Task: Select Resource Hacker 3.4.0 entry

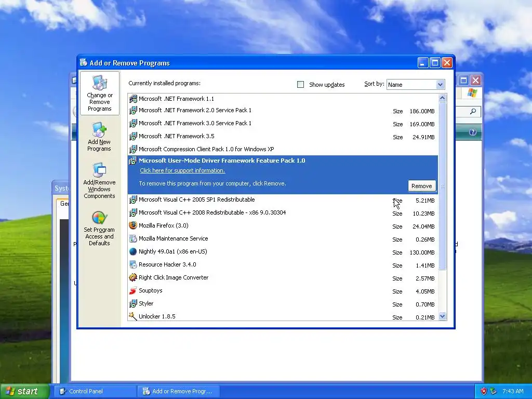Action: click(283, 265)
